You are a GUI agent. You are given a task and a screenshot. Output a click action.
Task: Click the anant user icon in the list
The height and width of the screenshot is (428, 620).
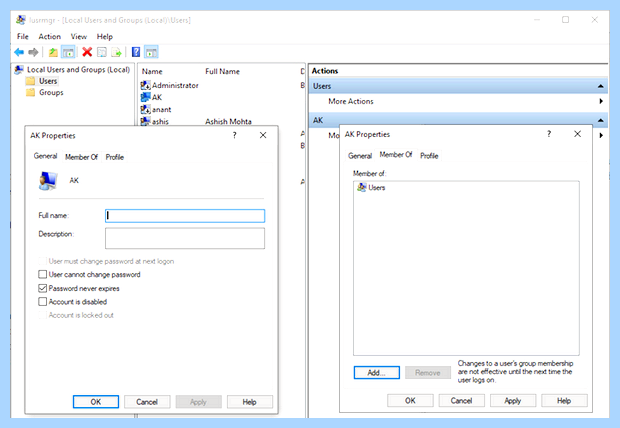click(146, 109)
